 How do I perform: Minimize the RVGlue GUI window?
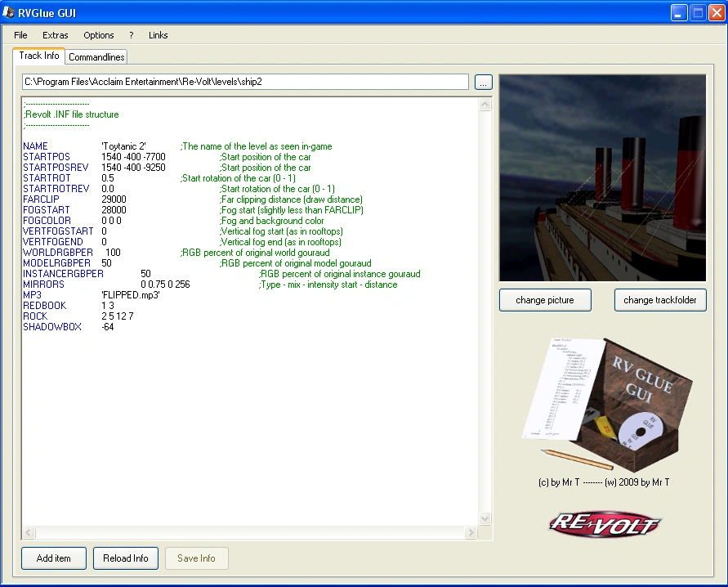coord(679,13)
